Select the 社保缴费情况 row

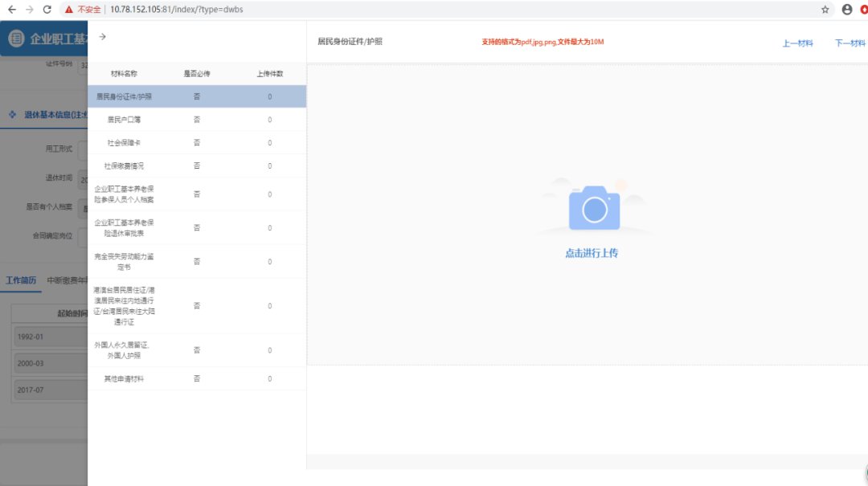197,166
